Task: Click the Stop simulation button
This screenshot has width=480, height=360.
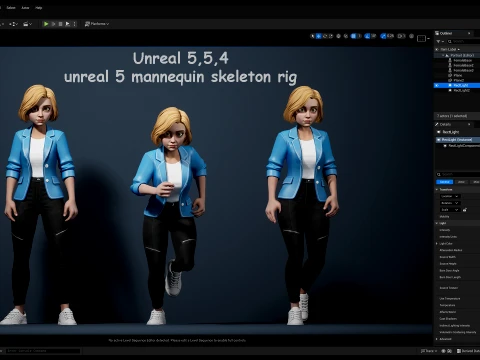Action: [x=60, y=24]
